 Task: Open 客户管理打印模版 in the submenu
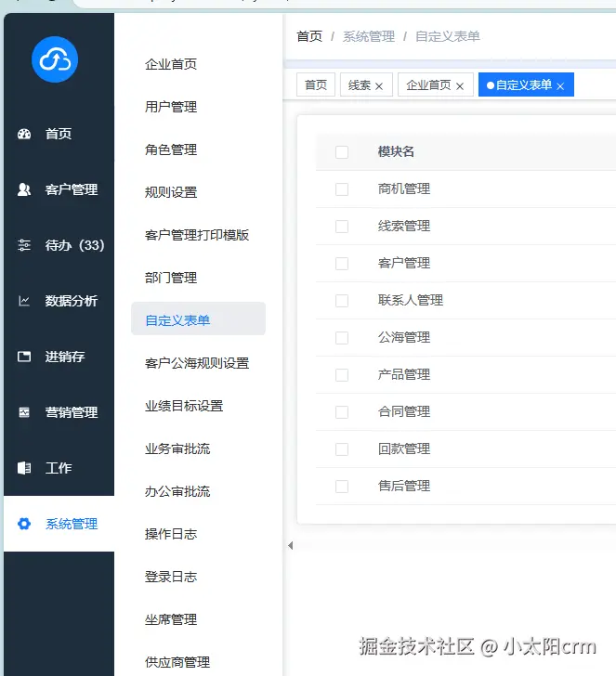(x=197, y=235)
